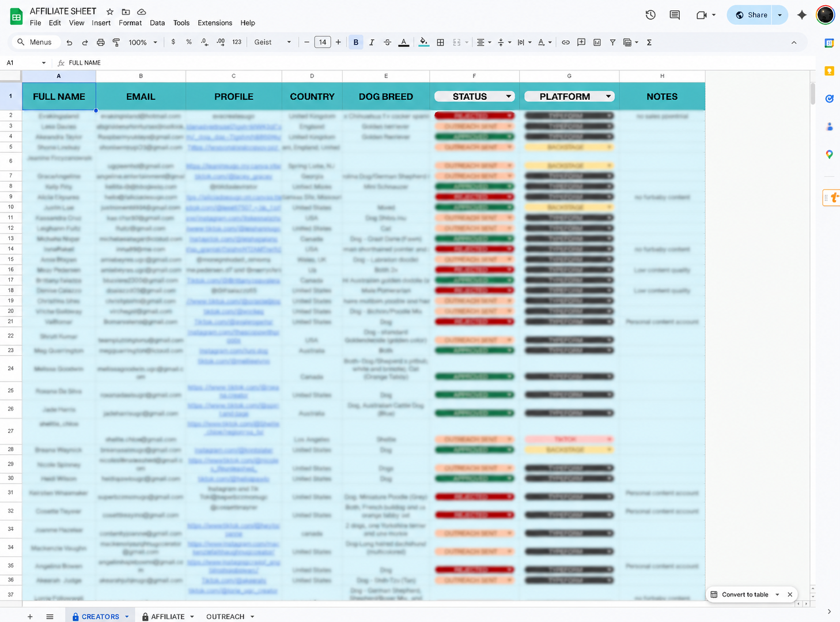
Task: Decrease the font size
Action: [307, 42]
